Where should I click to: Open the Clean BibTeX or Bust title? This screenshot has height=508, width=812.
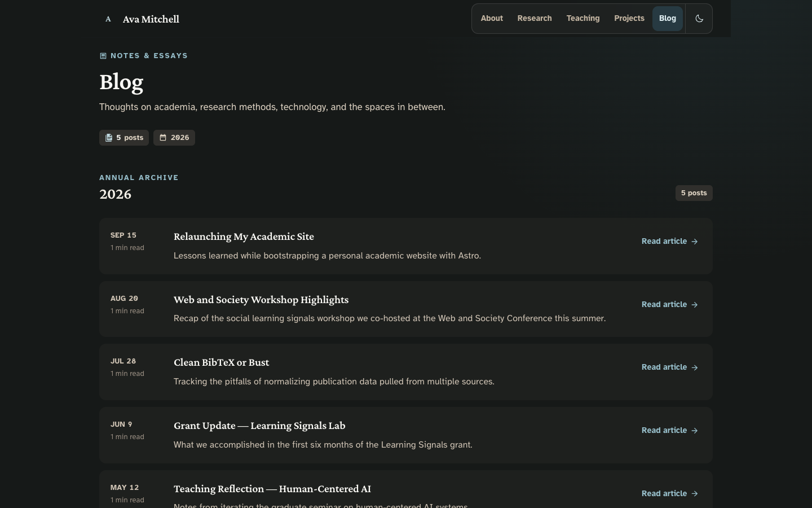[221, 362]
